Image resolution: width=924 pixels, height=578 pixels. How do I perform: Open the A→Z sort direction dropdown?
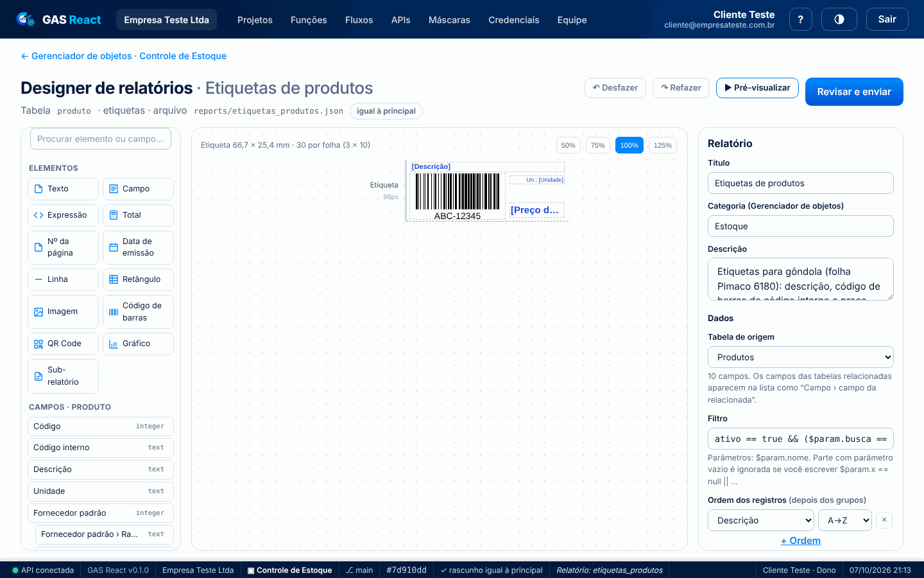(x=844, y=520)
